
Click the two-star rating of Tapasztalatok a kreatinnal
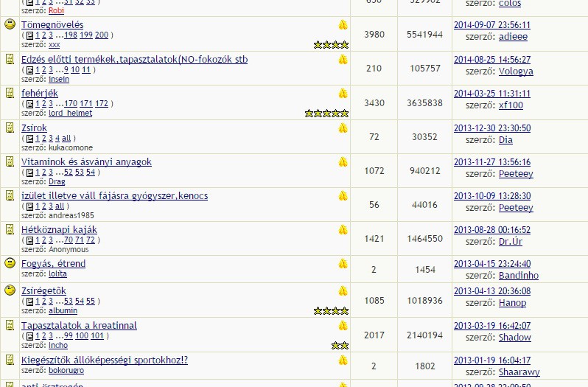pos(340,346)
